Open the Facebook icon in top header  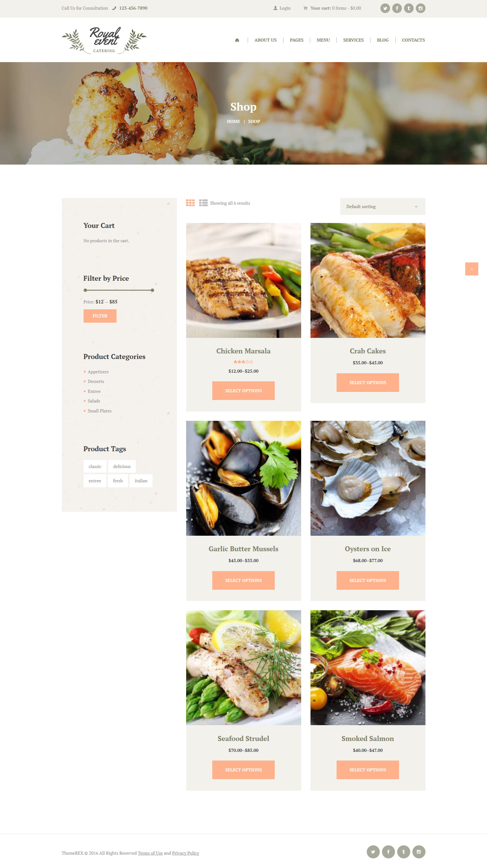[x=397, y=8]
